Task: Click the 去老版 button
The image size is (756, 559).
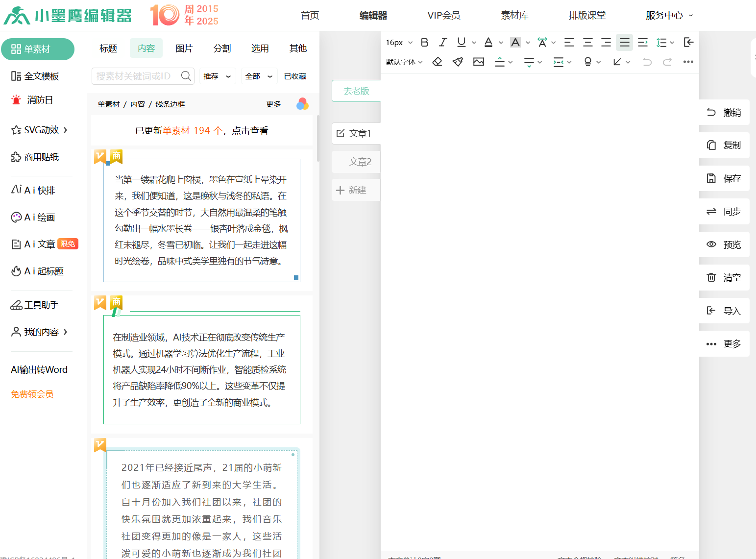Action: pos(356,91)
